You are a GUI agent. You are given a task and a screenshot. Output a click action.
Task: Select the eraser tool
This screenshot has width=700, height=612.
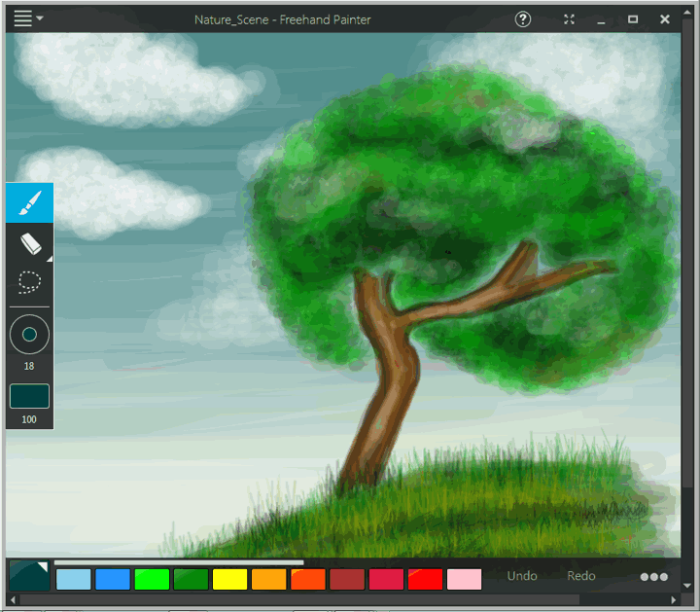[29, 243]
